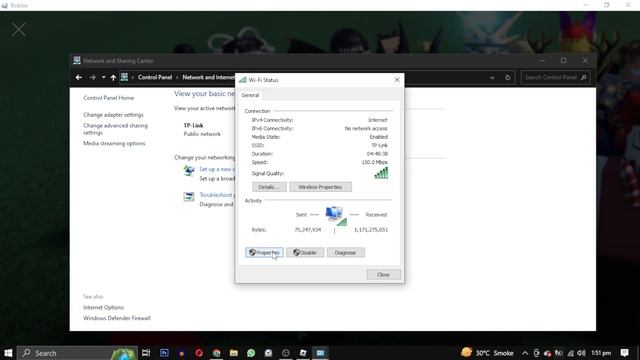This screenshot has height=360, width=640.
Task: Open Control Panel Home link
Action: pyautogui.click(x=109, y=98)
